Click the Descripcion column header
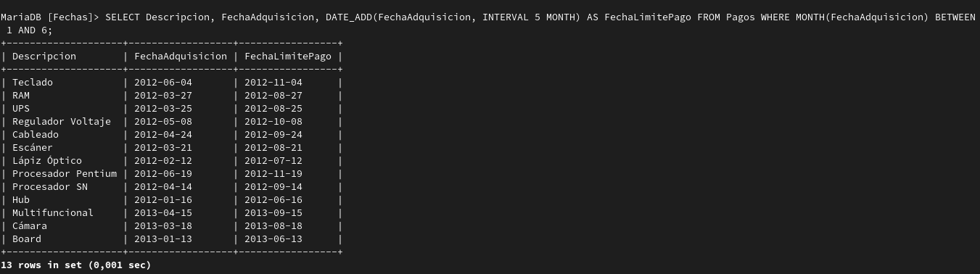Viewport: 980px width, 274px height. point(44,56)
